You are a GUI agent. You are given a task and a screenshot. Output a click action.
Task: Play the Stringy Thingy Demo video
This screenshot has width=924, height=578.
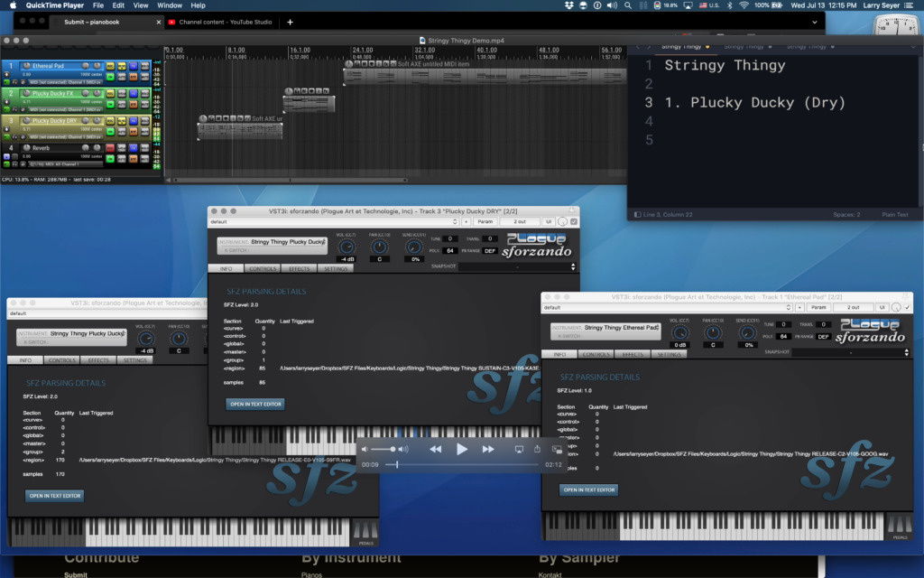click(x=461, y=450)
